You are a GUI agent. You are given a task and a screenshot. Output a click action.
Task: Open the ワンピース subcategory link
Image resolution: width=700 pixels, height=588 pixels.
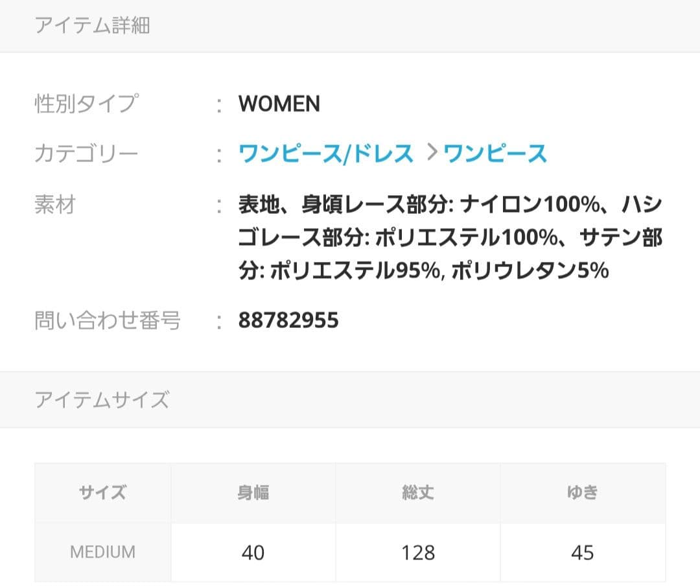tap(495, 154)
